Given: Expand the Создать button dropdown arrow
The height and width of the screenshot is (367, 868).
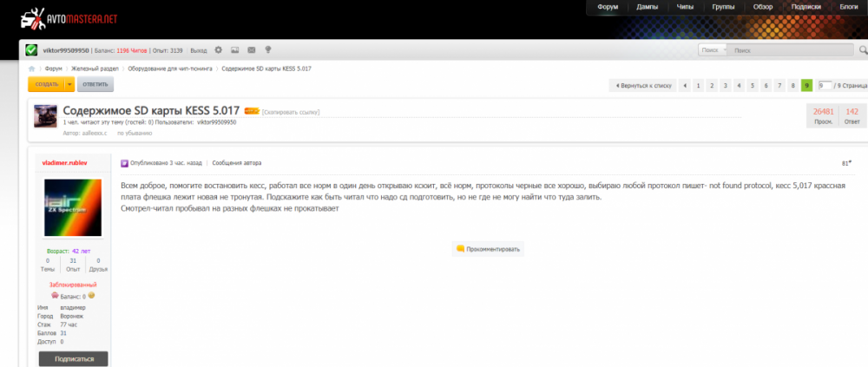Looking at the screenshot, I should (x=69, y=84).
